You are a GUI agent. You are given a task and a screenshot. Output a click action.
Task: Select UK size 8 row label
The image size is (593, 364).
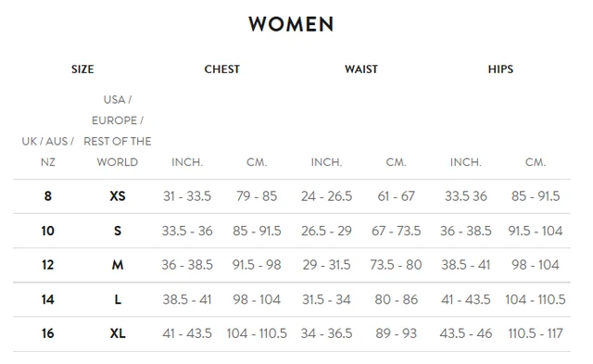[47, 196]
